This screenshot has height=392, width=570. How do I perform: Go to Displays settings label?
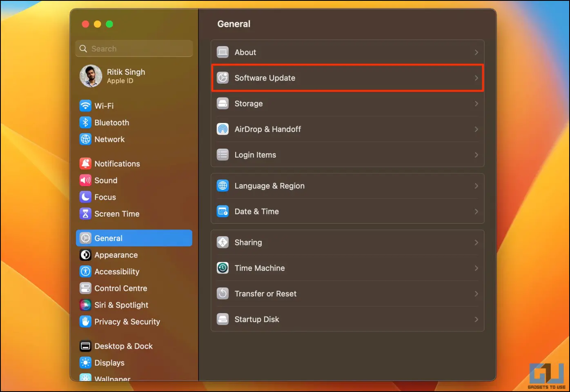coord(109,363)
